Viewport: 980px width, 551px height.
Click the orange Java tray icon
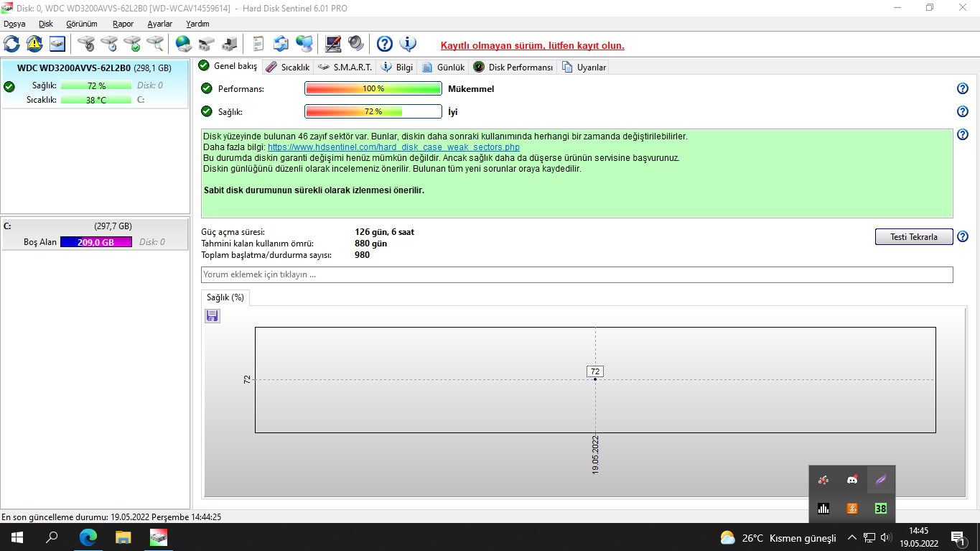pos(852,509)
